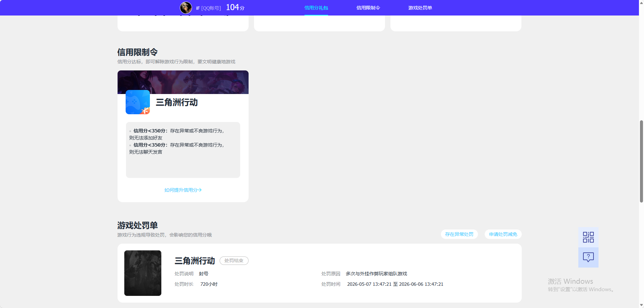The height and width of the screenshot is (308, 644).
Task: Click 三角洲行动 title in restriction card
Action: (177, 102)
